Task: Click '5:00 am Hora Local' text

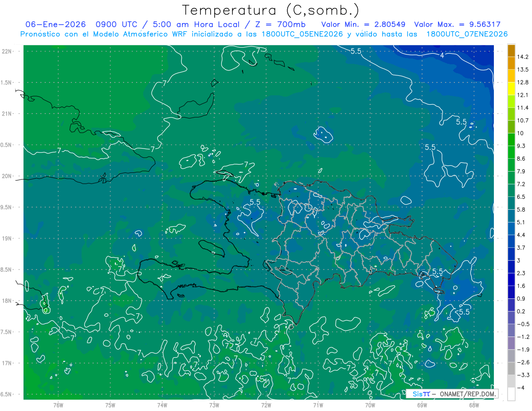Action: point(195,24)
